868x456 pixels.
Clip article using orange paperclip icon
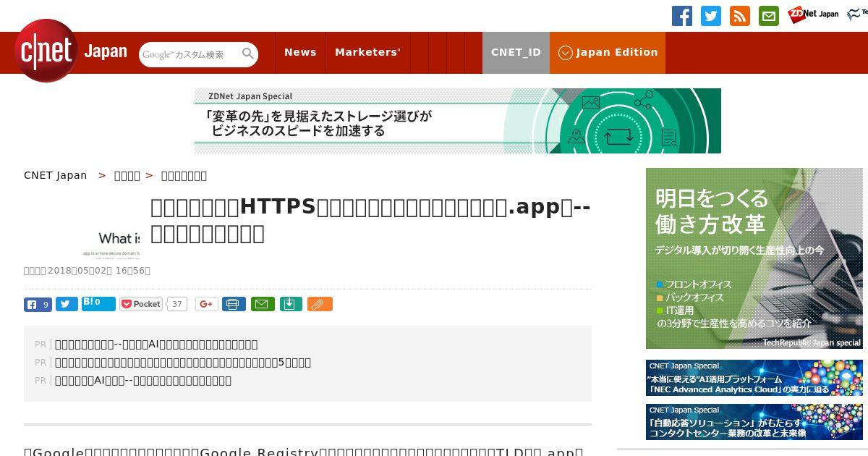pos(320,304)
